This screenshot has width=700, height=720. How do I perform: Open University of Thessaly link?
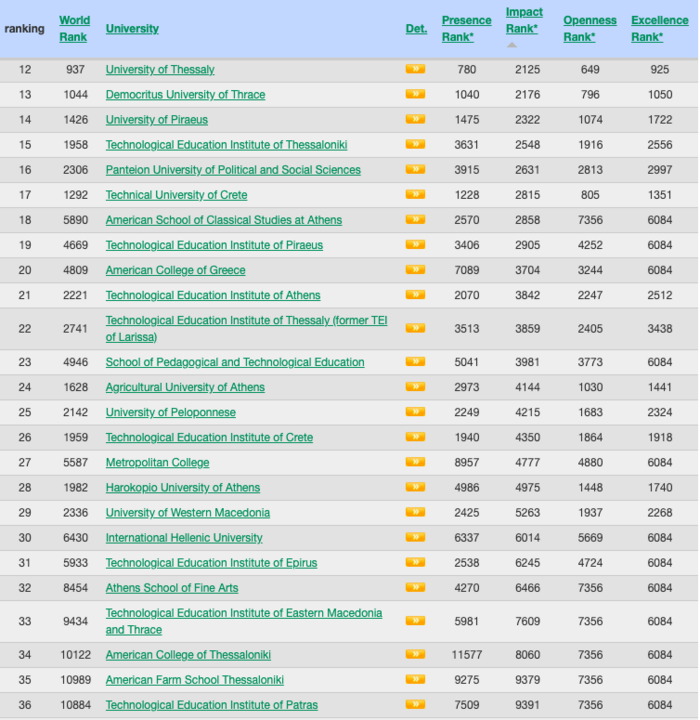click(x=160, y=69)
